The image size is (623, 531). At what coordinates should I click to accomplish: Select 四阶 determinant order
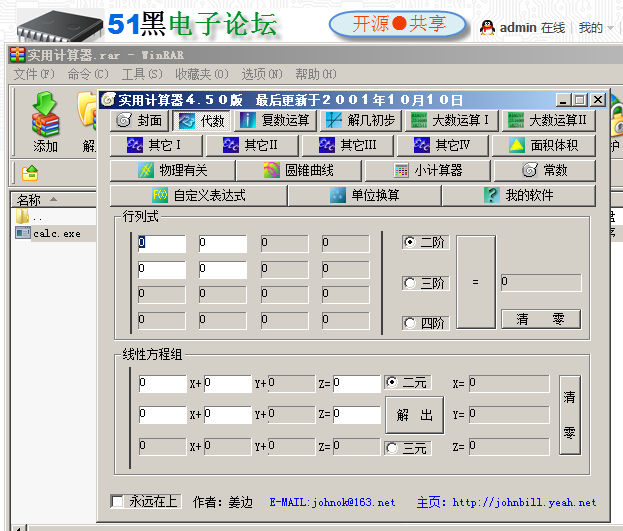pos(426,323)
